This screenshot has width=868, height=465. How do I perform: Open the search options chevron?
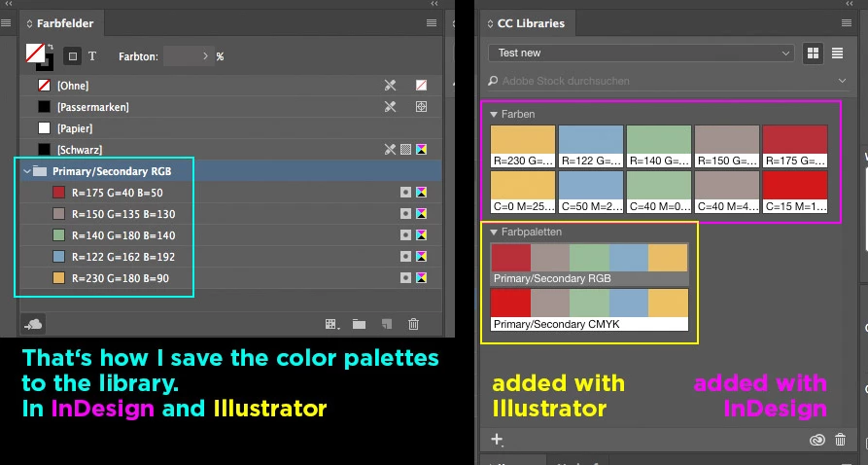point(842,81)
